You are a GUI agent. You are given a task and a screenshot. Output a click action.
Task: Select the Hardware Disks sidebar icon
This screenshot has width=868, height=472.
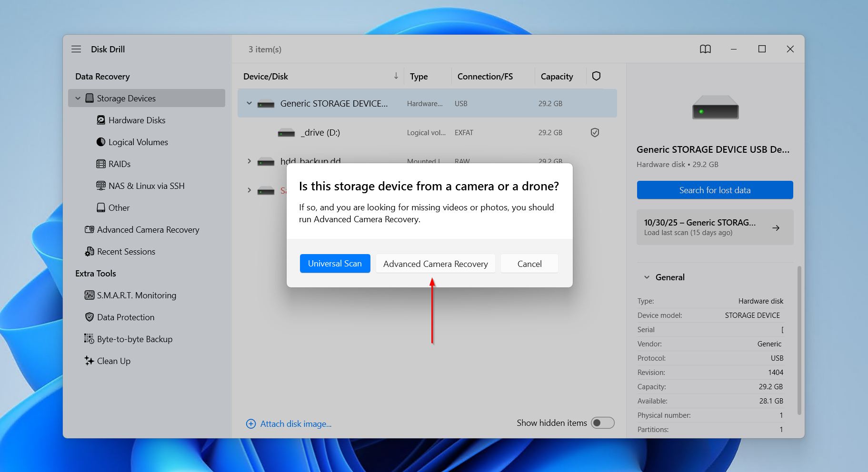coord(101,120)
